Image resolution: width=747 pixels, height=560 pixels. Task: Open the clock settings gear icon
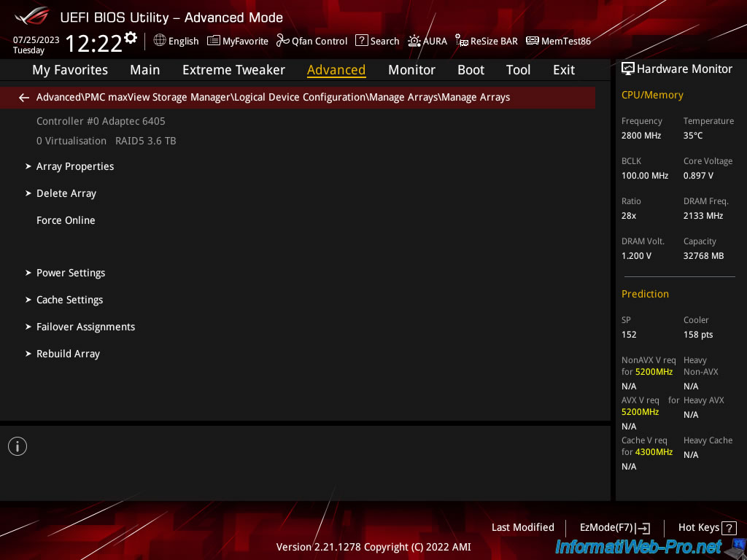tap(131, 38)
